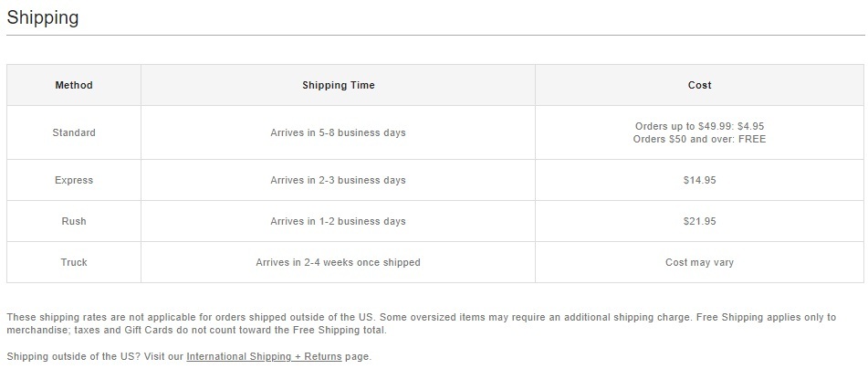This screenshot has height=369, width=868.
Task: Click the Rush method cell
Action: coord(74,222)
